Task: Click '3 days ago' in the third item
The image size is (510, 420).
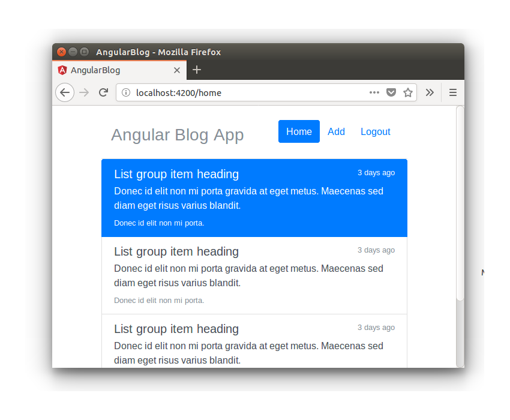Action: pos(376,328)
